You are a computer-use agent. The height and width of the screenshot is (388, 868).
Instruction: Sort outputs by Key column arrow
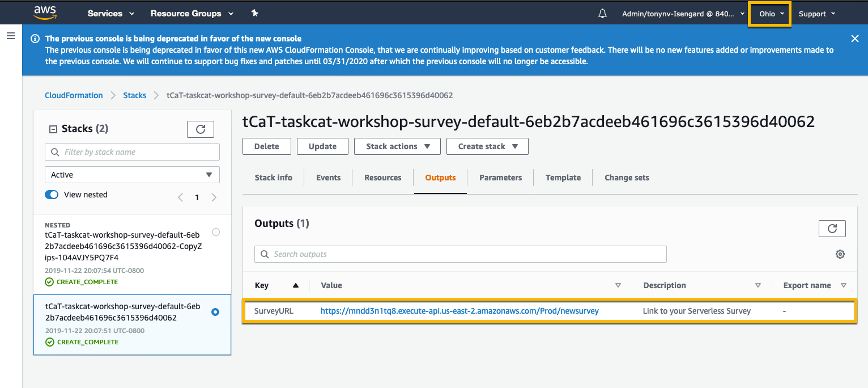pyautogui.click(x=296, y=285)
